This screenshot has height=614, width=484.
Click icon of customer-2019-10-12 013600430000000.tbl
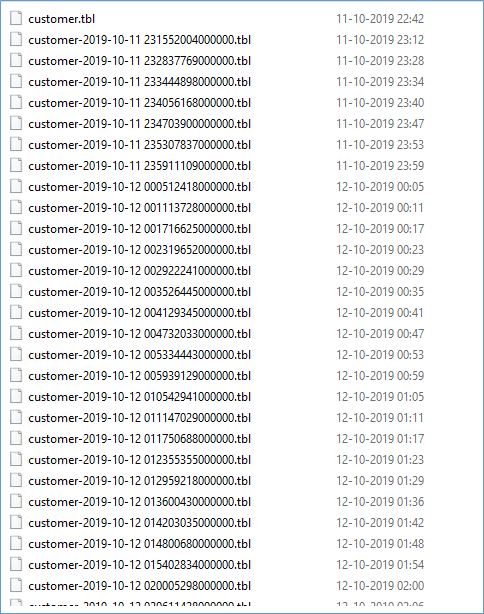(16, 501)
